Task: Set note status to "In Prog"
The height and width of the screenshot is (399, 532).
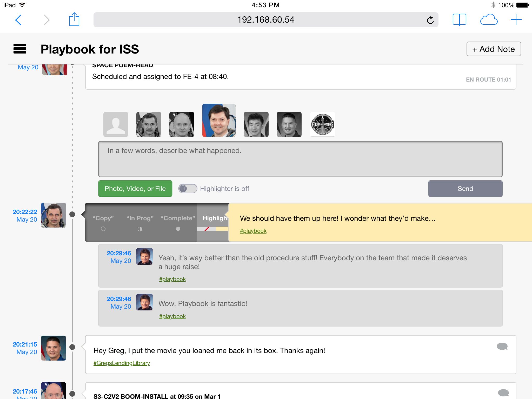Action: click(140, 223)
